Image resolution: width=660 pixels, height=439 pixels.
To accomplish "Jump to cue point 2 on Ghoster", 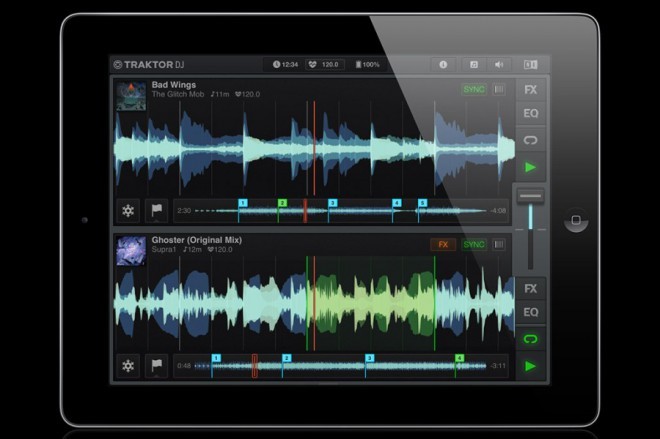I will coord(286,358).
